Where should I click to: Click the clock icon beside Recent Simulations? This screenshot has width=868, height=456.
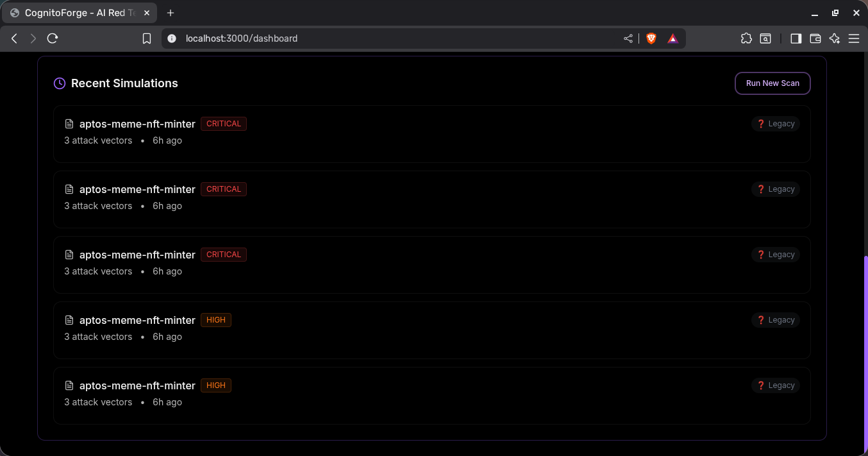(60, 83)
